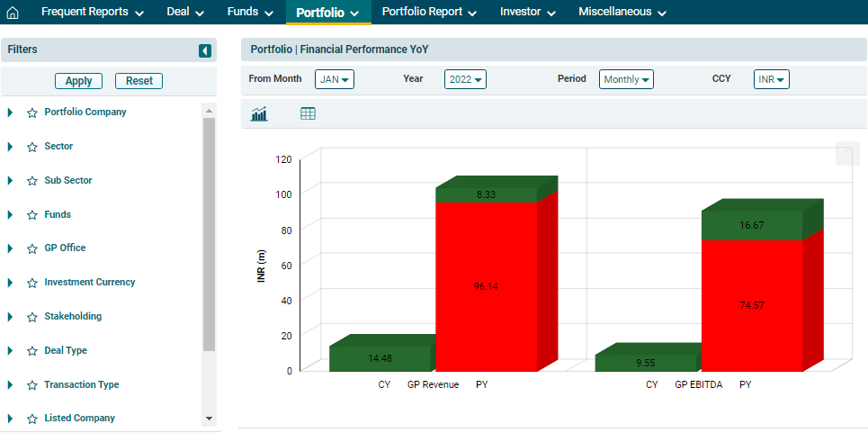
Task: Switch to table grid view icon
Action: pos(308,113)
